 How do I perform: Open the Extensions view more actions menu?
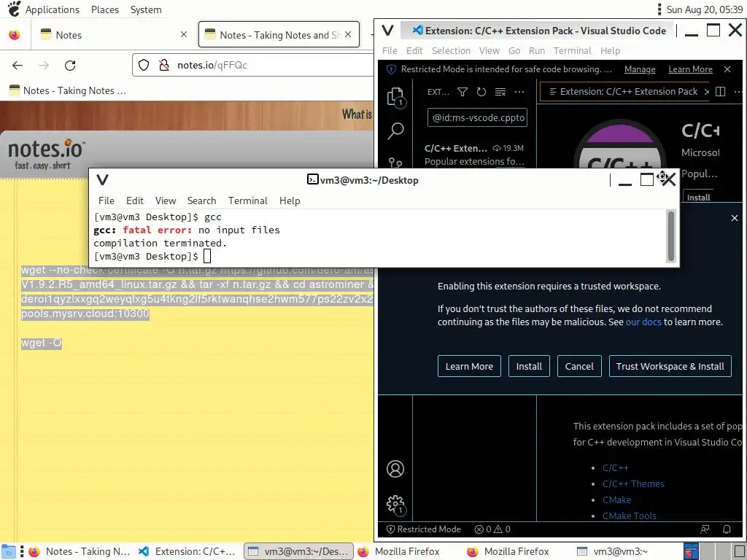[519, 92]
